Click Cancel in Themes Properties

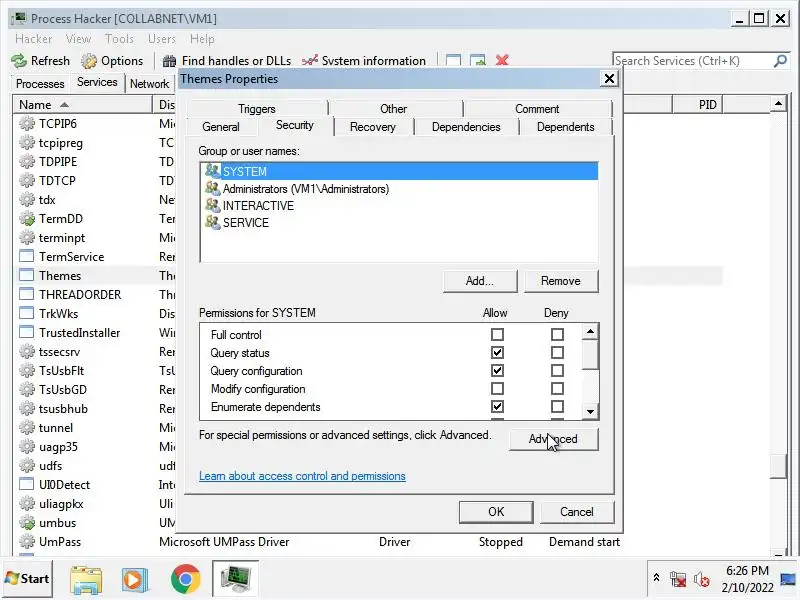pos(577,512)
